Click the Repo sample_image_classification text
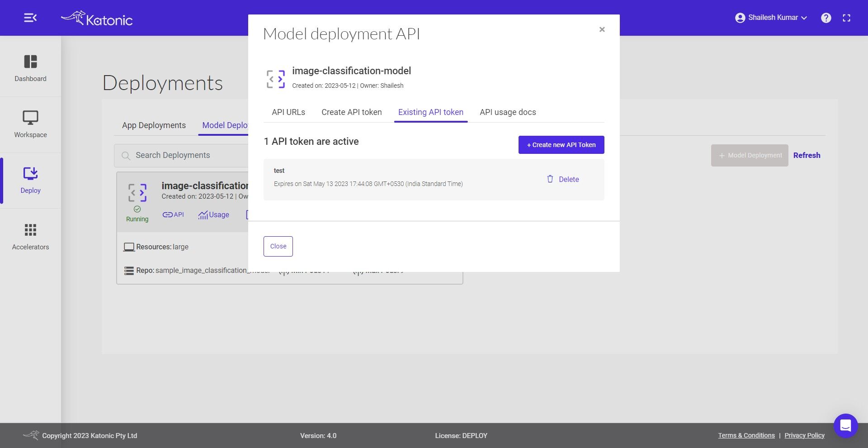Image resolution: width=868 pixels, height=448 pixels. click(203, 271)
